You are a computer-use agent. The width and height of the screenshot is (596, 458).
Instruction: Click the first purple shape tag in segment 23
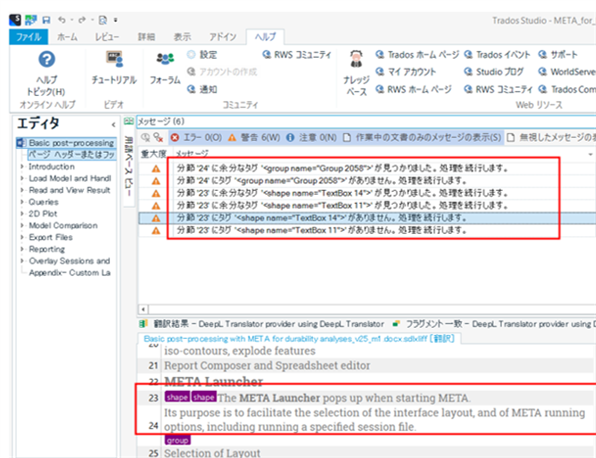(x=177, y=397)
